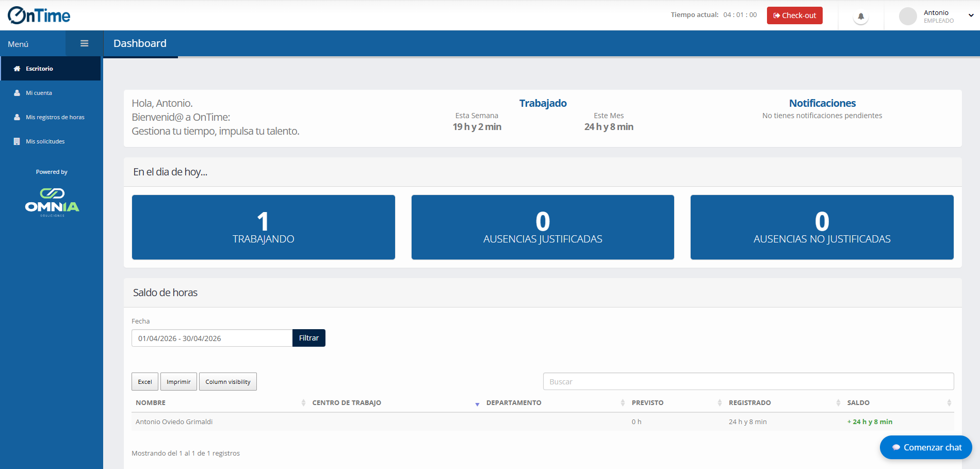Click the Mi cuenta user icon

[x=17, y=93]
